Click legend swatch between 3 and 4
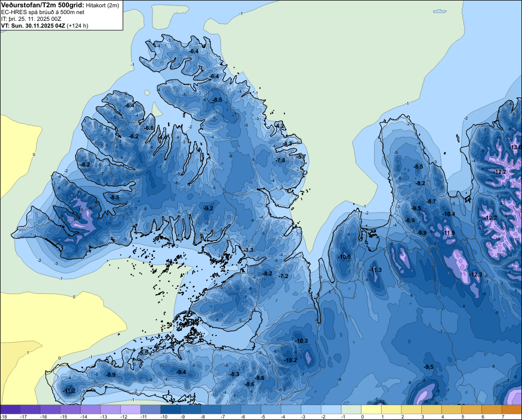The width and height of the screenshot is (522, 420). click(x=431, y=410)
